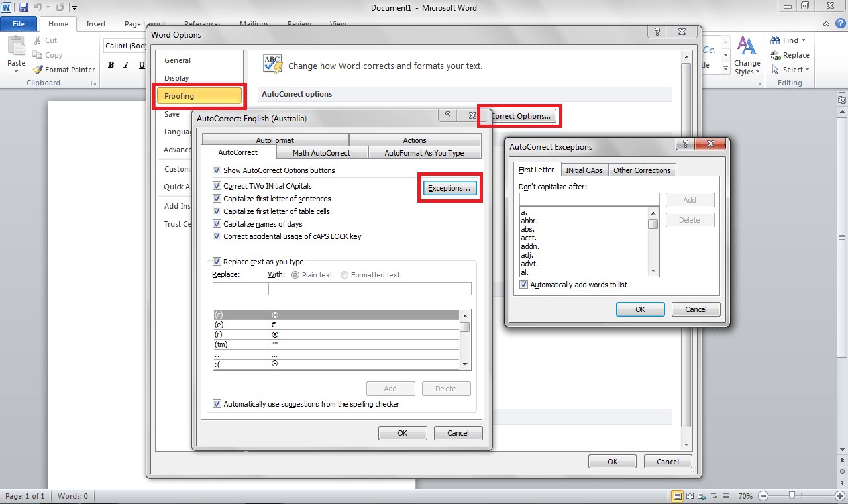Toggle Automatically add words to list

coord(525,285)
